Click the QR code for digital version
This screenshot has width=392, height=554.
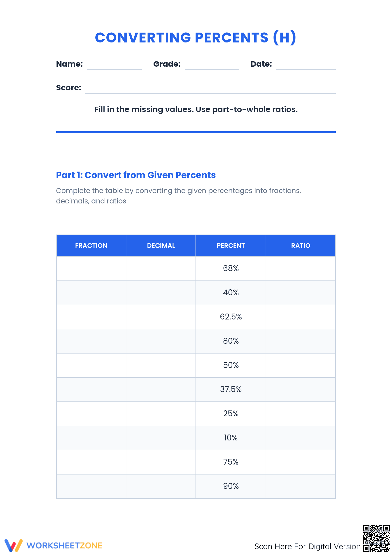[376, 538]
